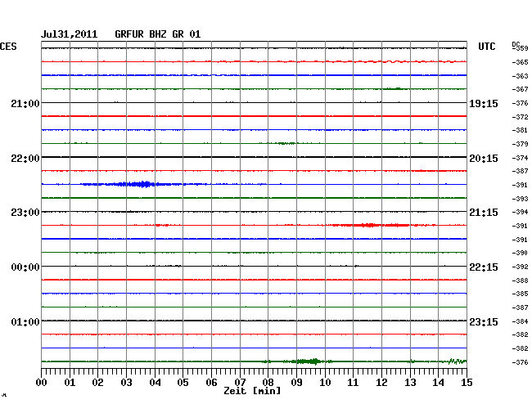Click minute tick label 04

coord(155,383)
